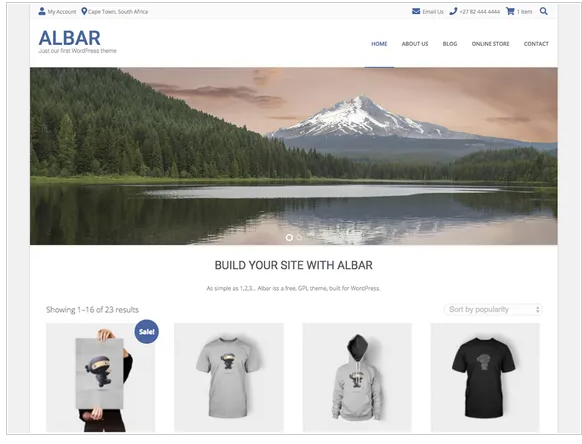Click the My Account user icon
This screenshot has height=444, width=582.
click(x=42, y=12)
